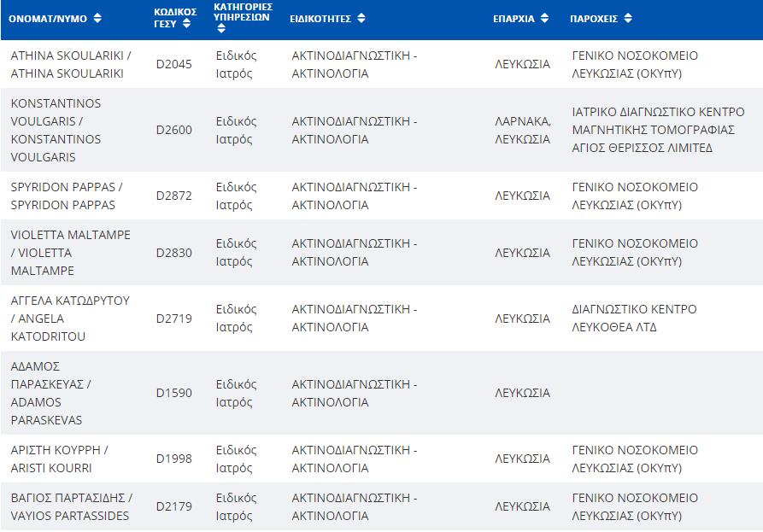This screenshot has width=763, height=532.
Task: Click code D1998 cell
Action: (173, 459)
